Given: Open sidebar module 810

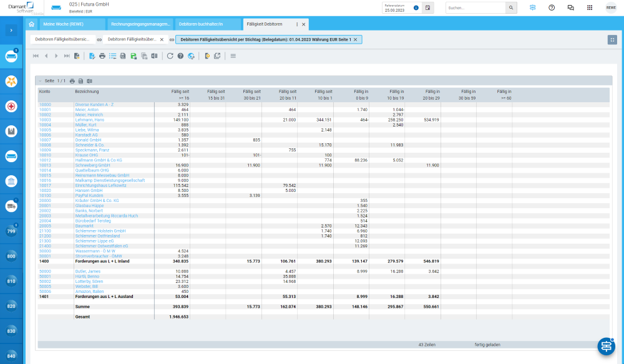Looking at the screenshot, I should pos(11,281).
